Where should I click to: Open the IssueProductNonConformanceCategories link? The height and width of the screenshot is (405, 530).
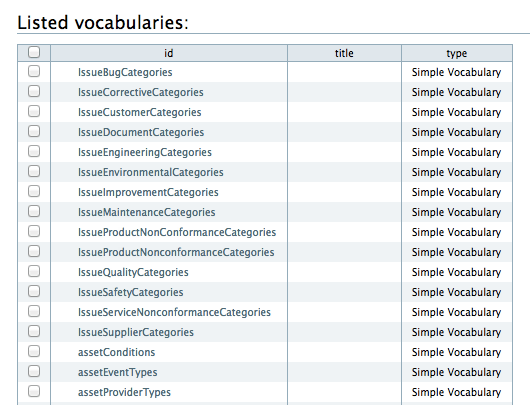(x=177, y=232)
